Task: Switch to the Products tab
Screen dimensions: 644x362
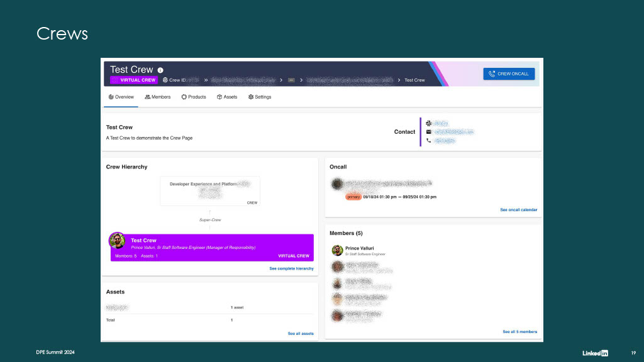Action: point(194,97)
